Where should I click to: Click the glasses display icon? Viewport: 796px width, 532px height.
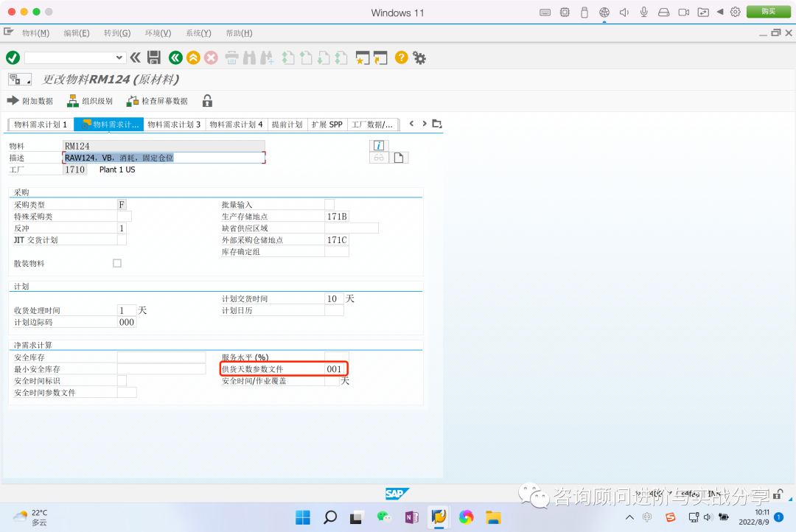click(379, 158)
